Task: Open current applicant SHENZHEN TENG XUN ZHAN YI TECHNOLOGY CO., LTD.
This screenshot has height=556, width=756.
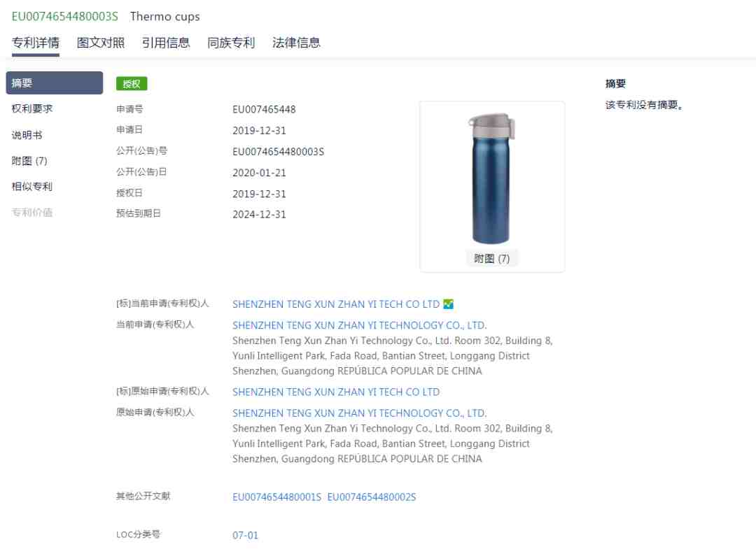Action: coord(360,325)
